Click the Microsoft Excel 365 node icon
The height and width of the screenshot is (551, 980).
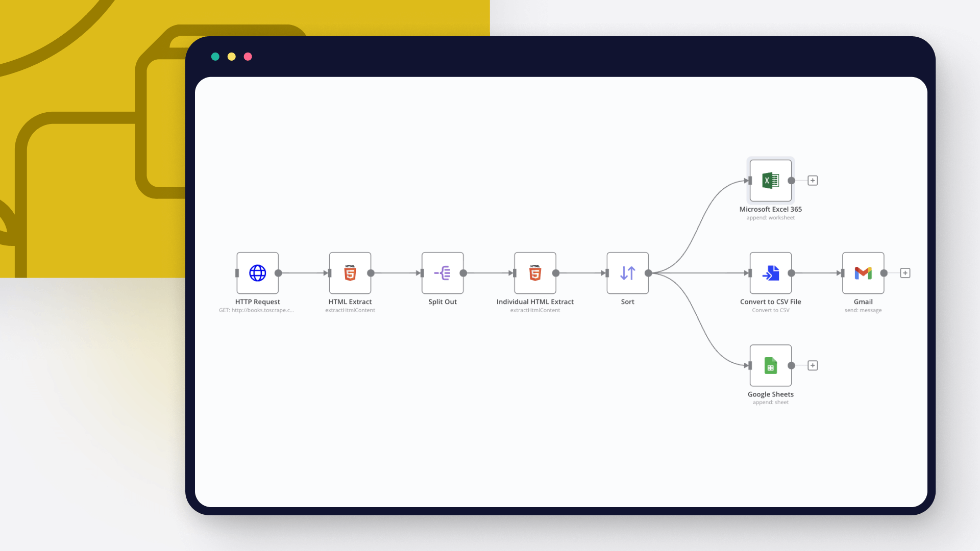770,180
